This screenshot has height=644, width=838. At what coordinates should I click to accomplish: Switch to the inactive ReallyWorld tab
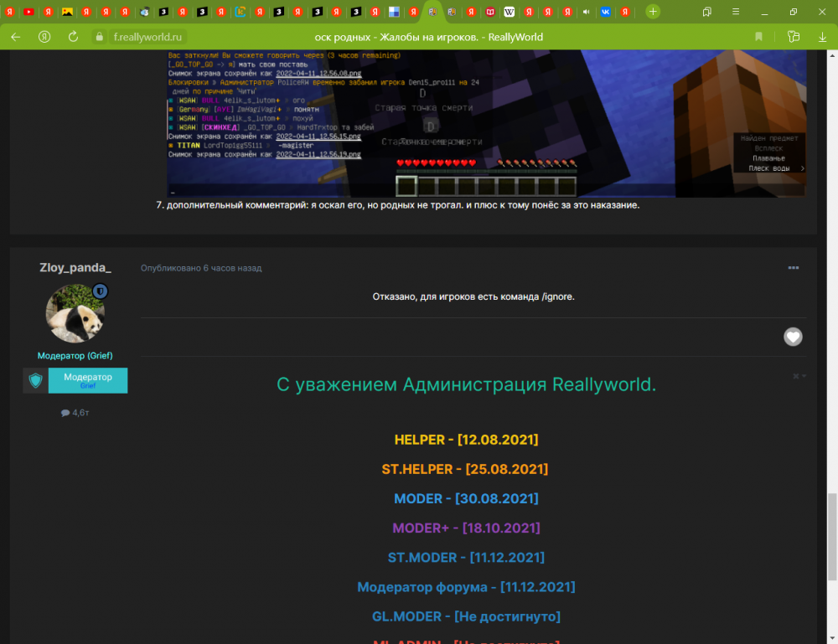tap(452, 12)
